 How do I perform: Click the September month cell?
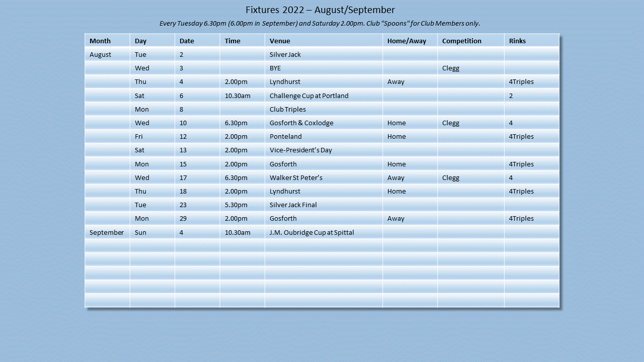point(107,232)
